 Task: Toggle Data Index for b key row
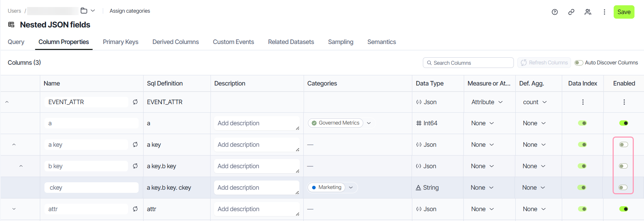[582, 166]
